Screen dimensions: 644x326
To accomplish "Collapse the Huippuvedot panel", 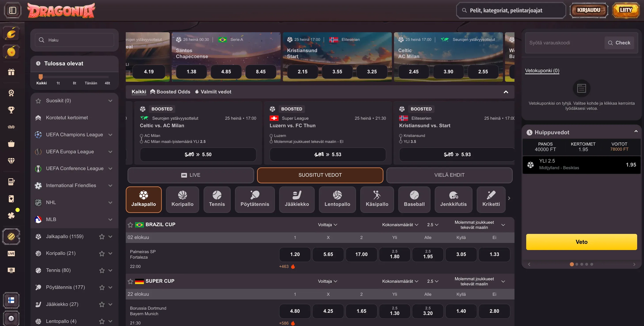I will click(x=636, y=131).
